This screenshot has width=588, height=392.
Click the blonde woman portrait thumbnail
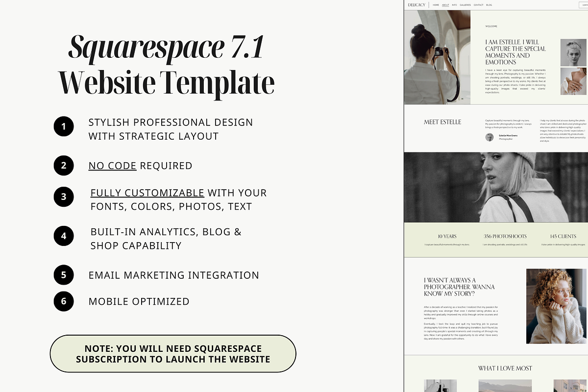[574, 52]
